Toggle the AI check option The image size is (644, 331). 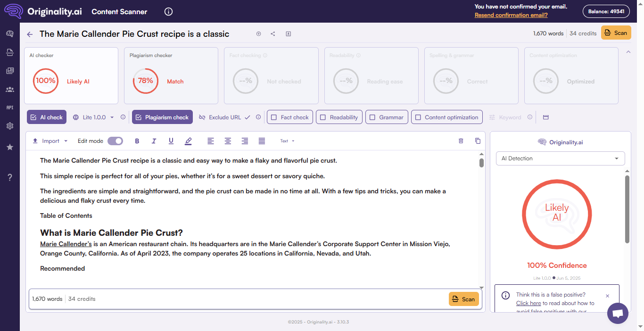pos(47,117)
